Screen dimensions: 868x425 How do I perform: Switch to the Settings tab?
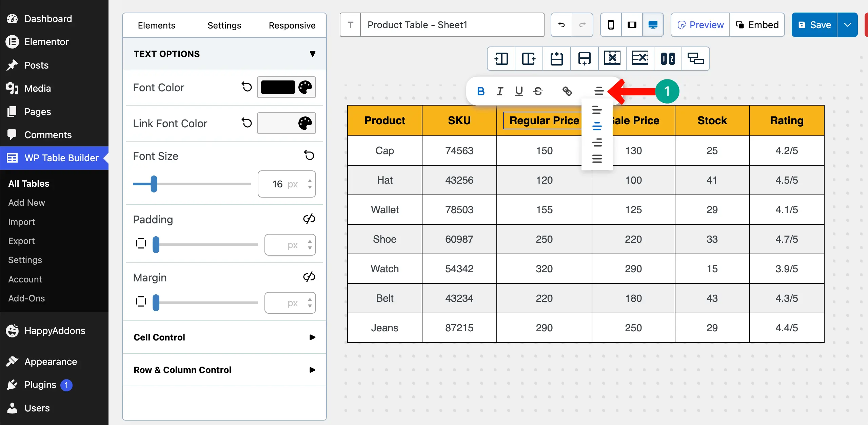[224, 25]
